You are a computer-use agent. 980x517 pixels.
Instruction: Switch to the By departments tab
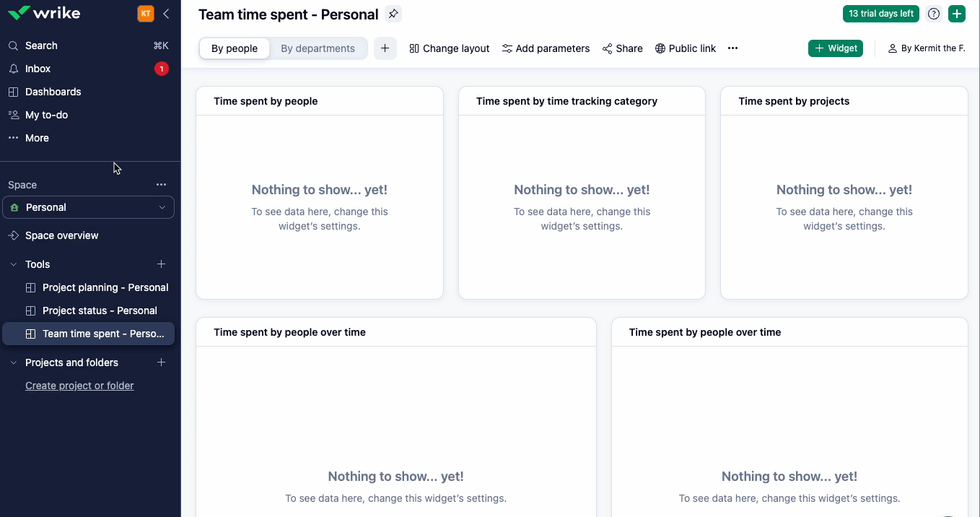pyautogui.click(x=318, y=48)
